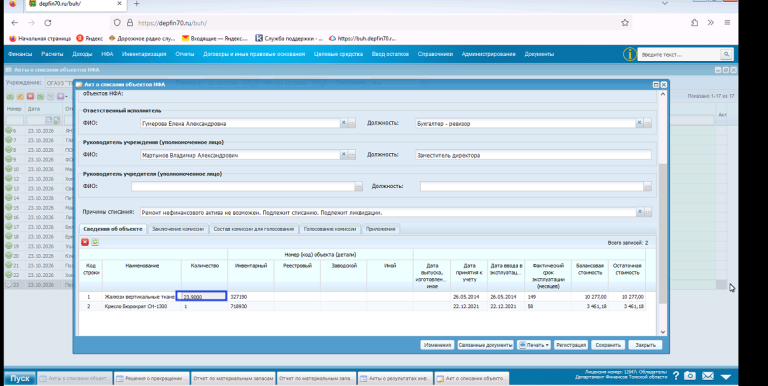Viewport: 768px width, 386px height.
Task: Open the lookup for founder head position
Action: 648,186
